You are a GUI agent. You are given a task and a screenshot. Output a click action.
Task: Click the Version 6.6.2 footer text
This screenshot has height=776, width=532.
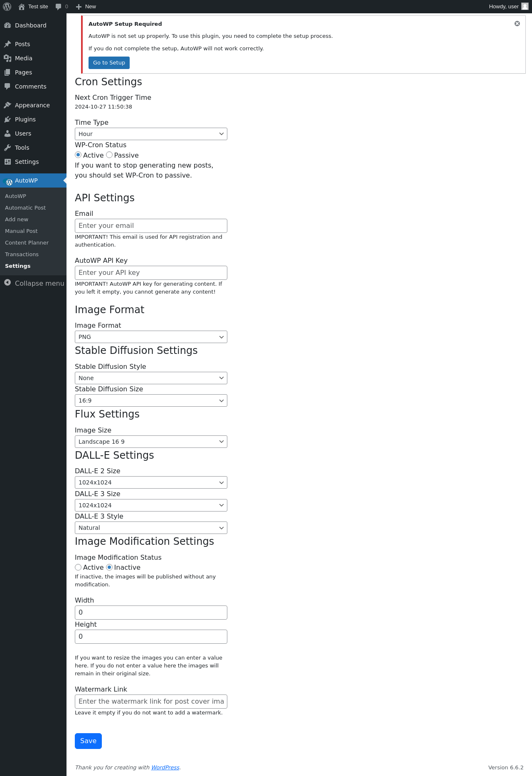click(x=506, y=767)
